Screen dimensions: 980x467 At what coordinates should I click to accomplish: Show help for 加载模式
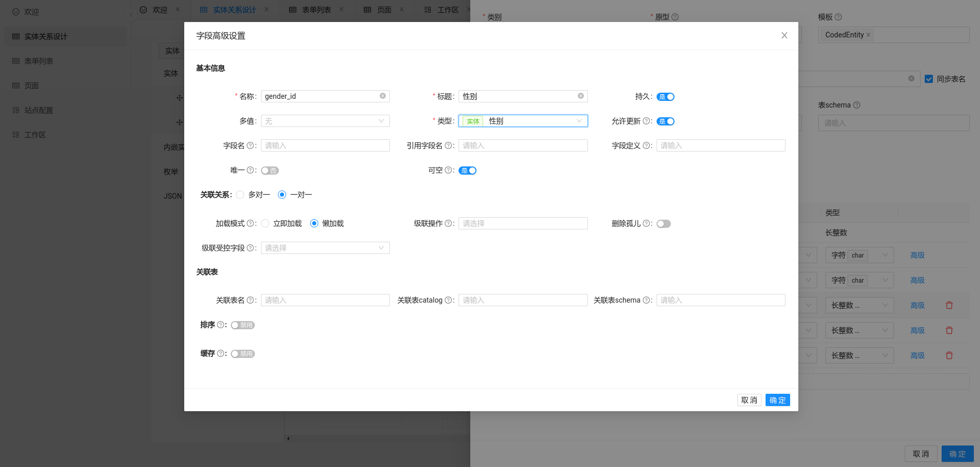(250, 224)
